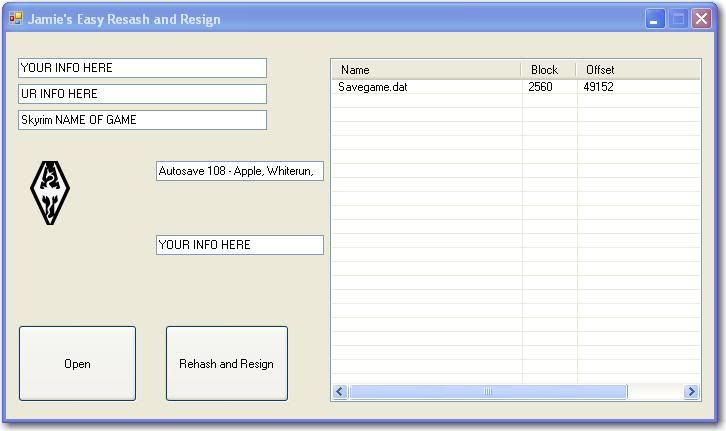Screen dimensions: 726x431
Task: Focus the 'UR INFO HERE' text field
Action: pyautogui.click(x=143, y=94)
